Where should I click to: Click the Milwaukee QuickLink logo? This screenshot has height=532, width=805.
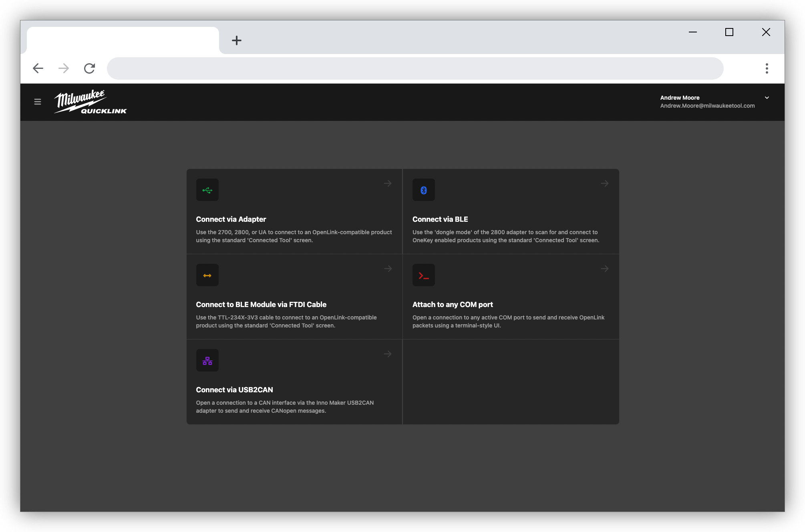[91, 102]
